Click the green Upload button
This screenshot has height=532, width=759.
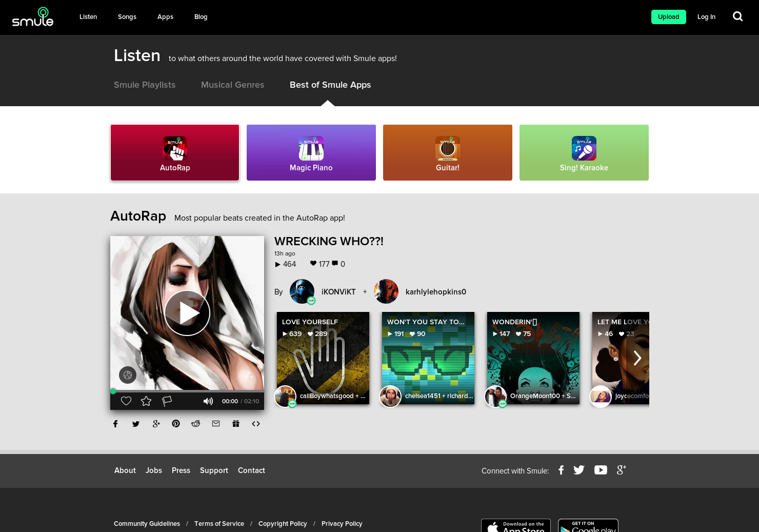coord(669,17)
